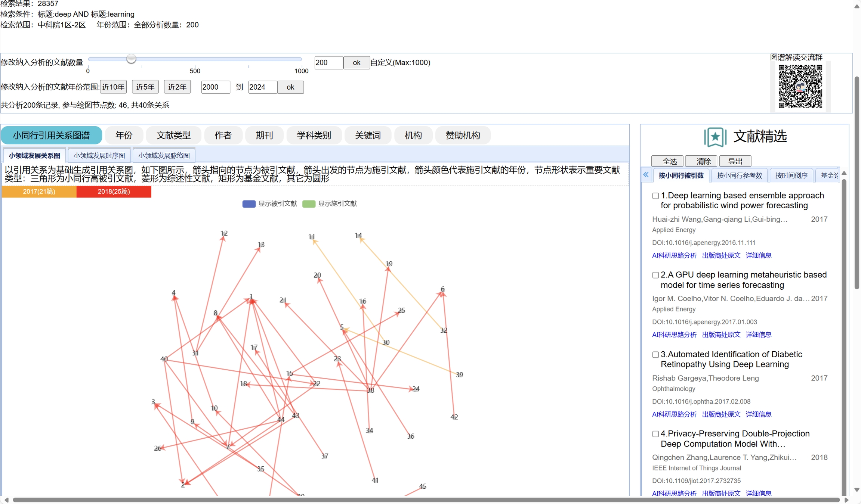Click the horizontal scrollbar's right arrow
This screenshot has height=504, width=861.
[x=846, y=500]
